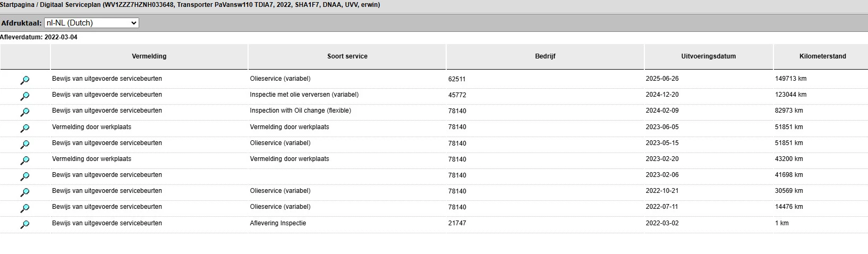Viewport: 868px width, 254px height.
Task: Sort by the Bedrijf column header
Action: point(545,56)
